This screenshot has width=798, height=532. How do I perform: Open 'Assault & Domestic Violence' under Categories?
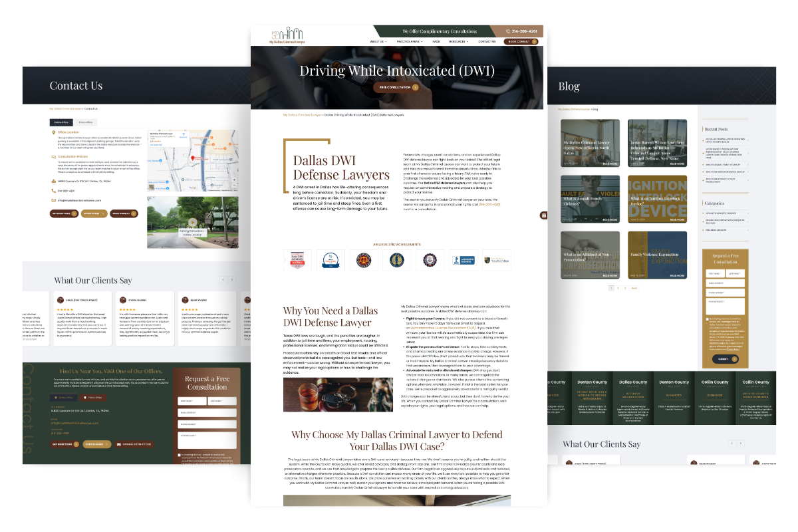pyautogui.click(x=722, y=213)
